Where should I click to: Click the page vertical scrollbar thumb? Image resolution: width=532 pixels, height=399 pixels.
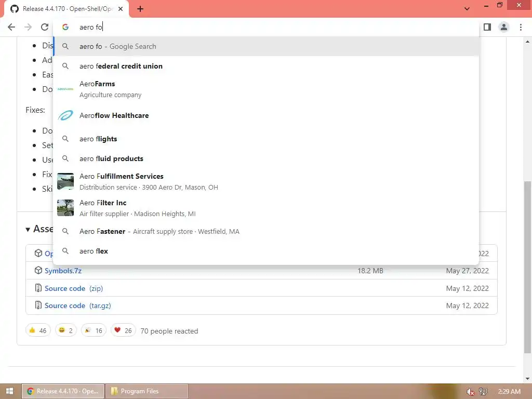point(527,268)
